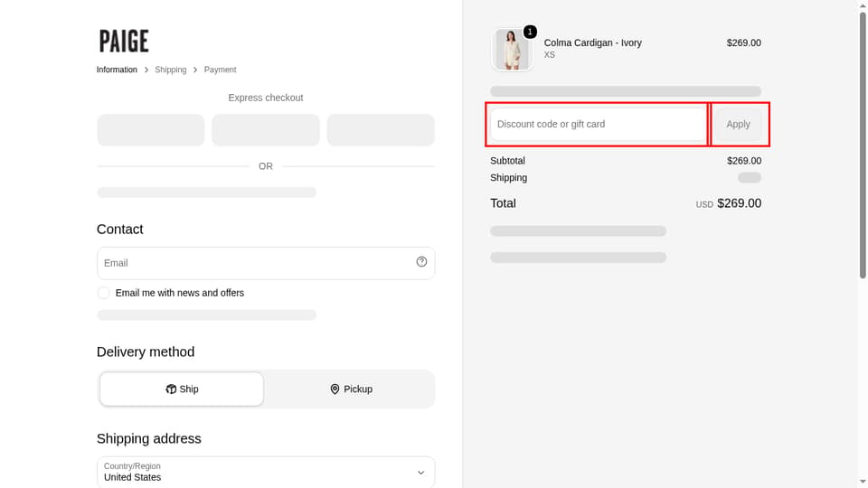Click the Delivery method heading
The width and height of the screenshot is (868, 488).
tap(146, 352)
